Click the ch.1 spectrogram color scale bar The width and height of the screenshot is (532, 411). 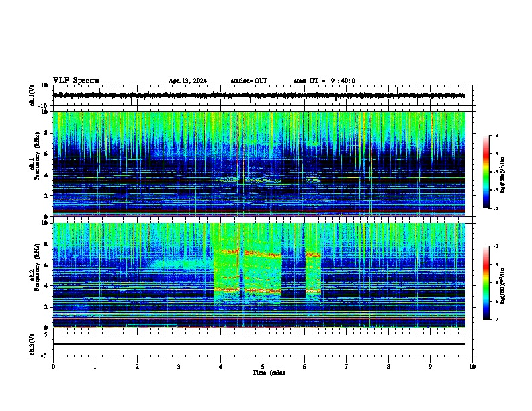pyautogui.click(x=486, y=172)
